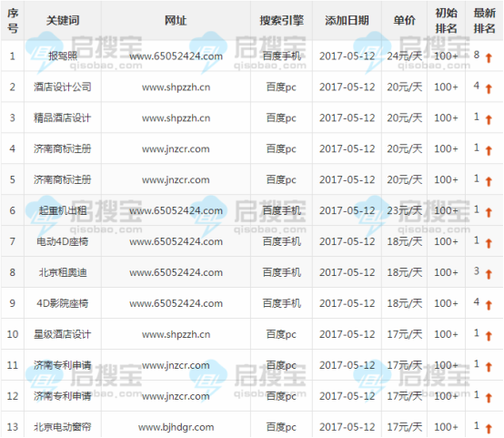504x438 pixels.
Task: Click the 单价 column header
Action: 404,21
